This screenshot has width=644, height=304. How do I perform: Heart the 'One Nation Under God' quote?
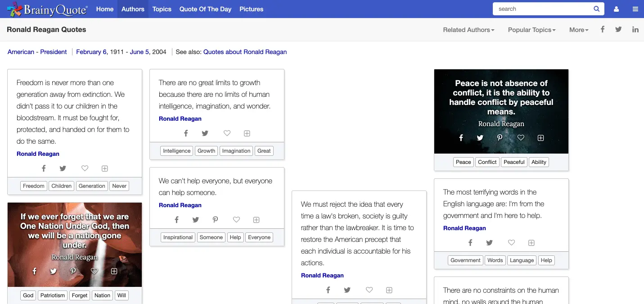point(94,271)
